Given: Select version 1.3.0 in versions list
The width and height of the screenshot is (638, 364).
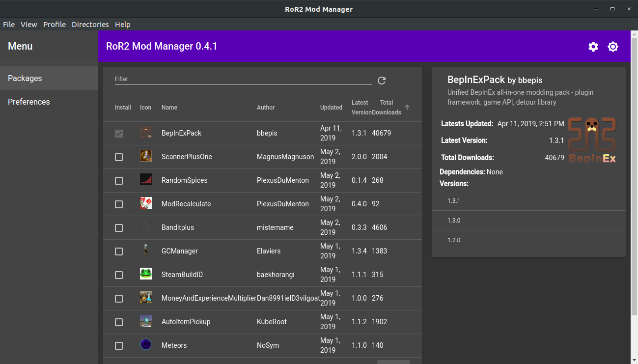Looking at the screenshot, I should point(528,221).
